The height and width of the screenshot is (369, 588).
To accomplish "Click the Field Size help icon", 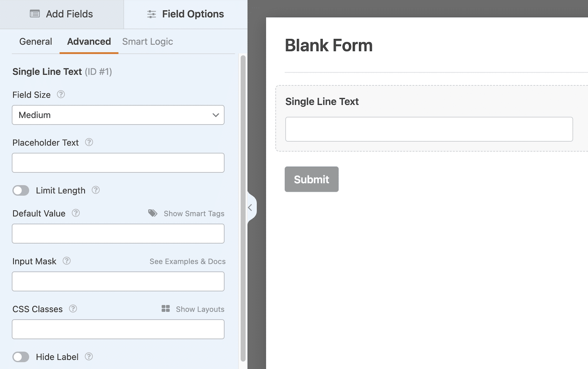I will tap(61, 95).
